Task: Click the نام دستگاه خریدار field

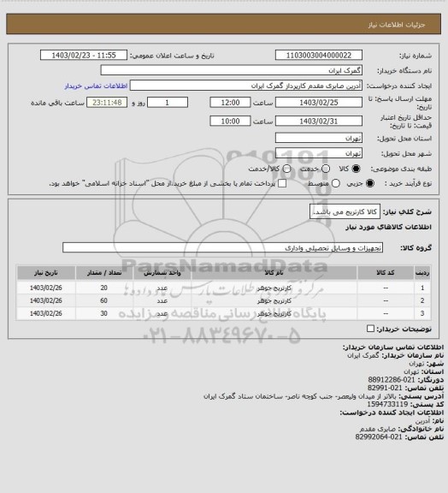Action: point(231,70)
